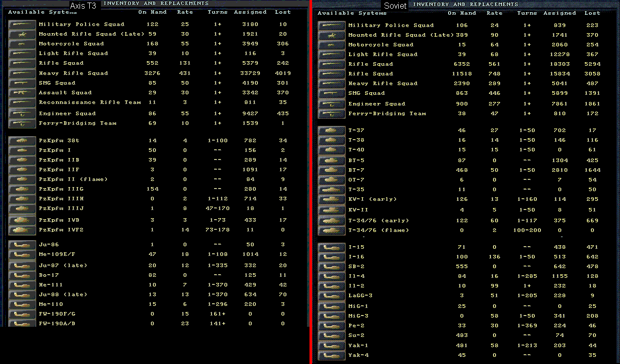620x364 pixels.
Task: Select the 'OT-7' row name
Action: click(x=356, y=180)
